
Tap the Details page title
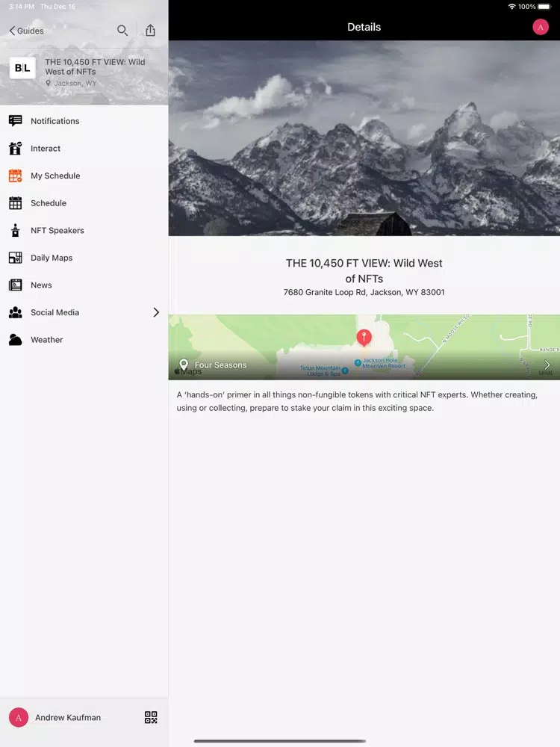364,27
